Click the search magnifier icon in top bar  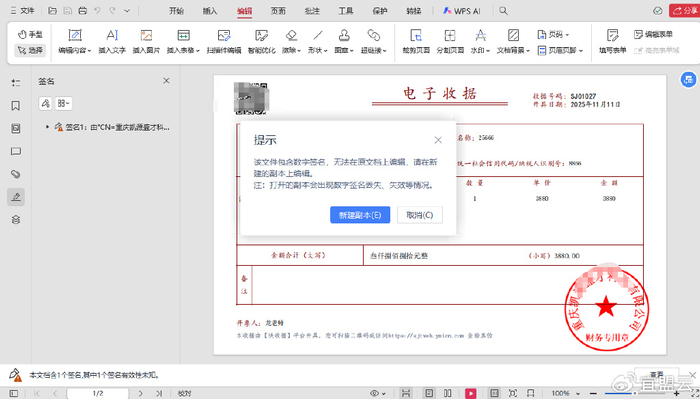[503, 11]
